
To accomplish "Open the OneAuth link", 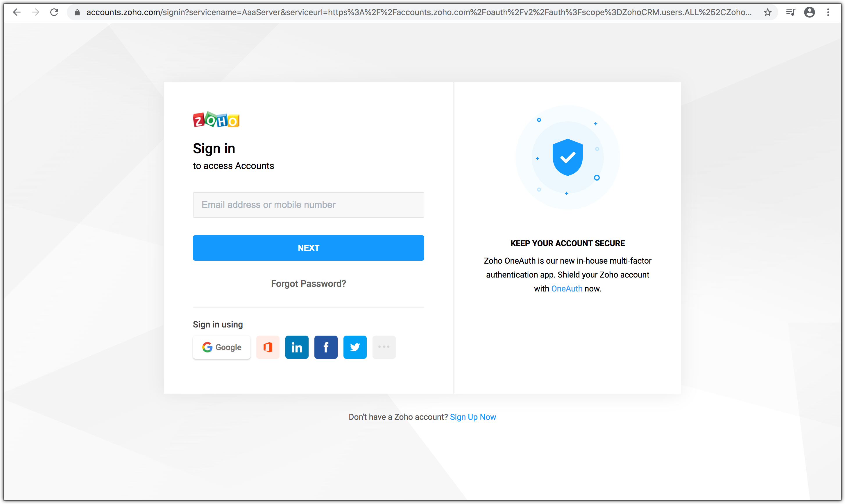I will tap(567, 288).
